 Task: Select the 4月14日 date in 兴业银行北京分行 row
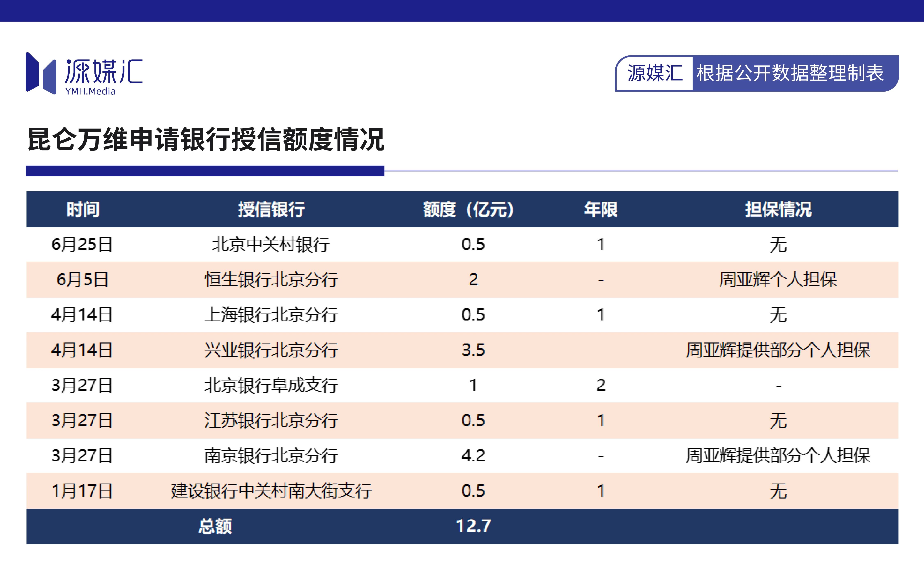pyautogui.click(x=82, y=350)
